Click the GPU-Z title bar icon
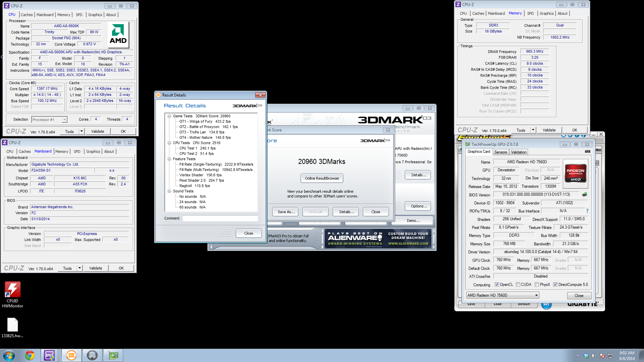The height and width of the screenshot is (362, 644). point(467,144)
